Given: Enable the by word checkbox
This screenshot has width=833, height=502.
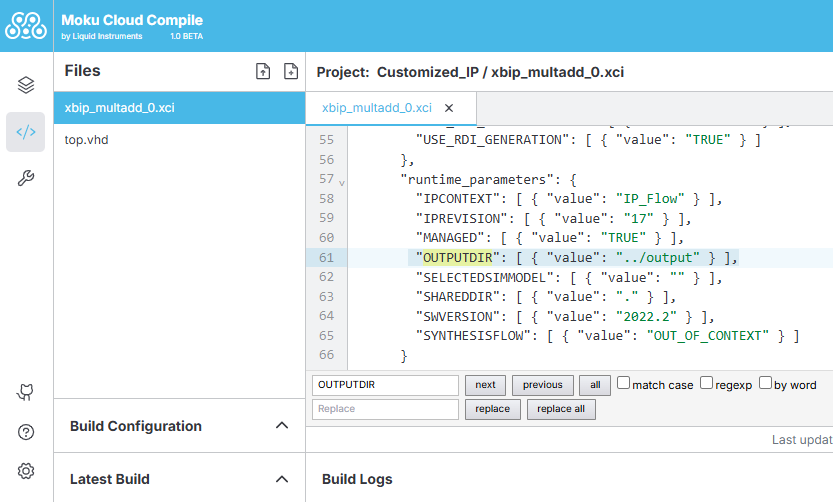Looking at the screenshot, I should (765, 383).
